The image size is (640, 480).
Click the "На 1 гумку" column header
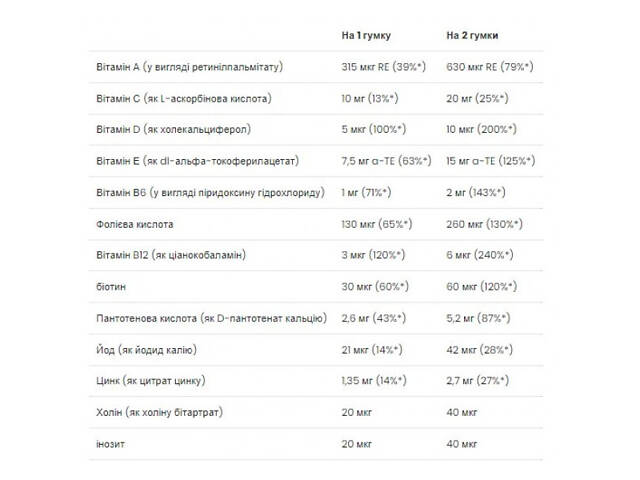click(364, 36)
